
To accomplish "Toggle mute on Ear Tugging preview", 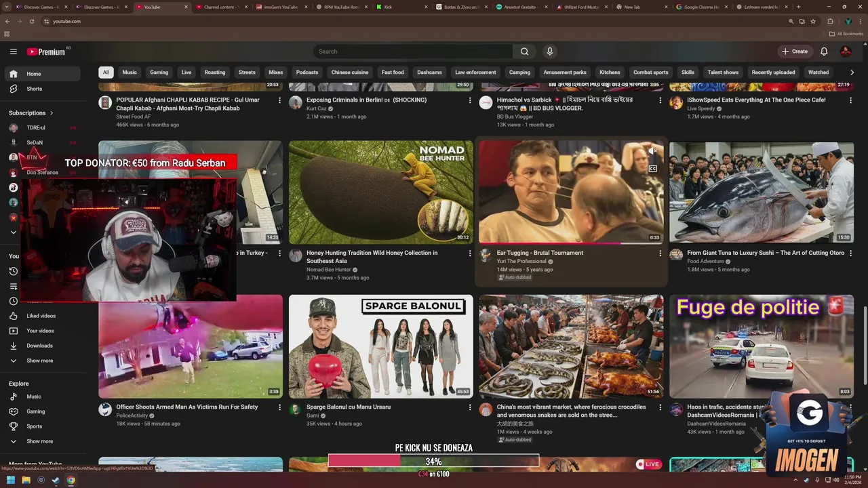I will 652,152.
